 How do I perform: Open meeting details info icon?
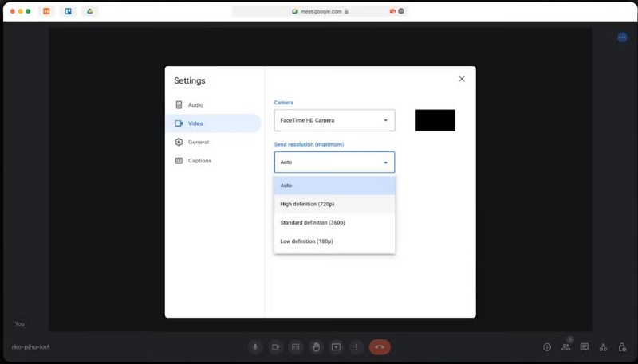coord(547,347)
